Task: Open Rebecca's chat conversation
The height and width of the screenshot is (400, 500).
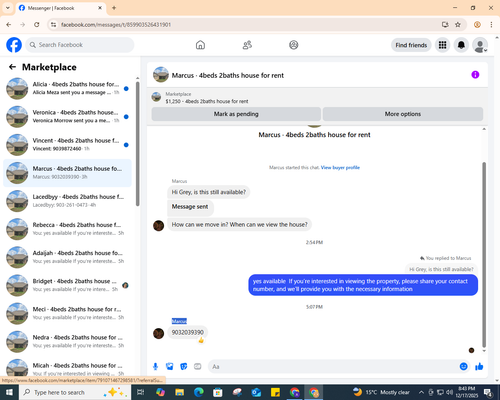Action: tap(68, 229)
